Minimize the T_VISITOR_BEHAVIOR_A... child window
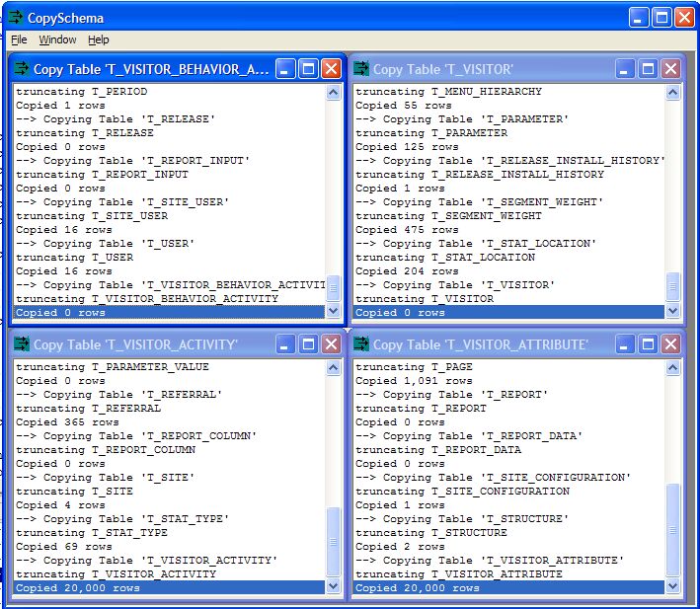Viewport: 700px width, 609px height. tap(285, 69)
